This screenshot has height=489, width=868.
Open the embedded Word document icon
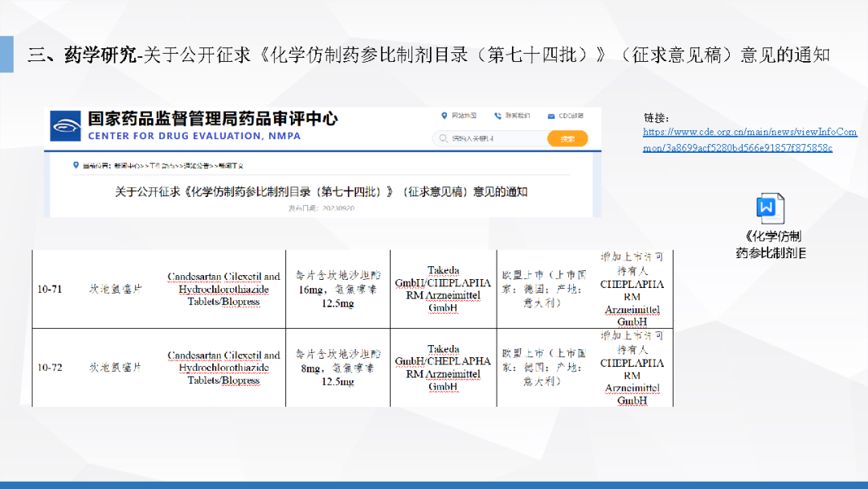click(770, 209)
